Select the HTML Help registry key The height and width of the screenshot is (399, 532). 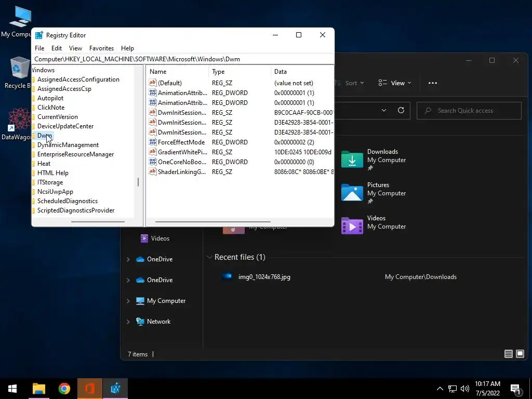click(53, 172)
